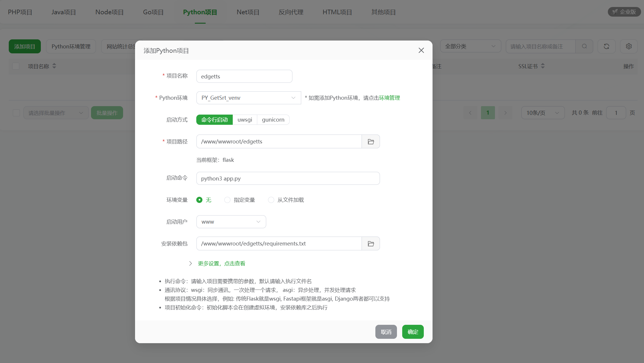Viewport: 644px width, 363px height.
Task: Open the settings gear icon
Action: 629,46
